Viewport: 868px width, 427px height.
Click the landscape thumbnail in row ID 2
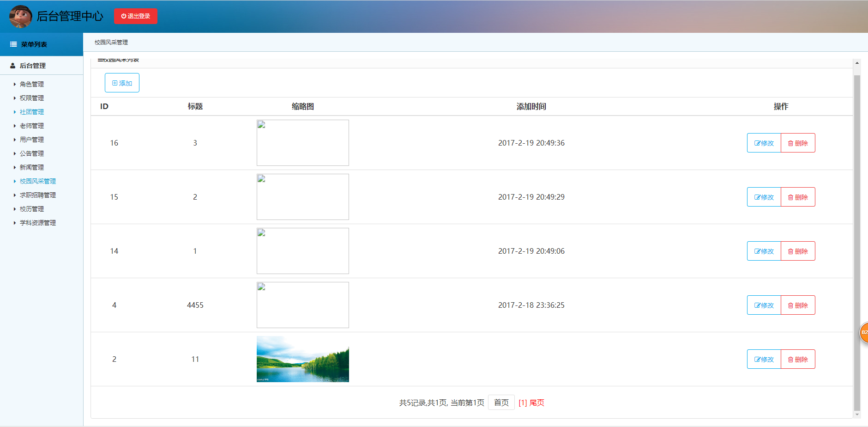point(303,359)
